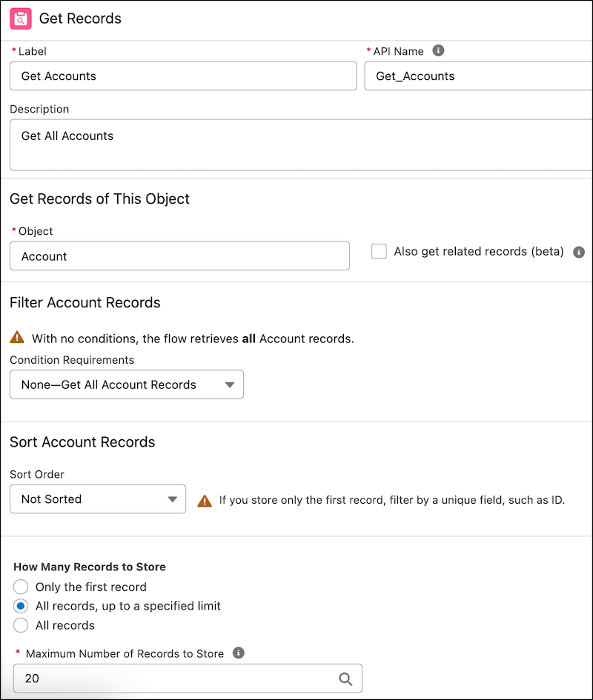593x700 pixels.
Task: Enable Also get related records checkbox
Action: click(x=379, y=251)
